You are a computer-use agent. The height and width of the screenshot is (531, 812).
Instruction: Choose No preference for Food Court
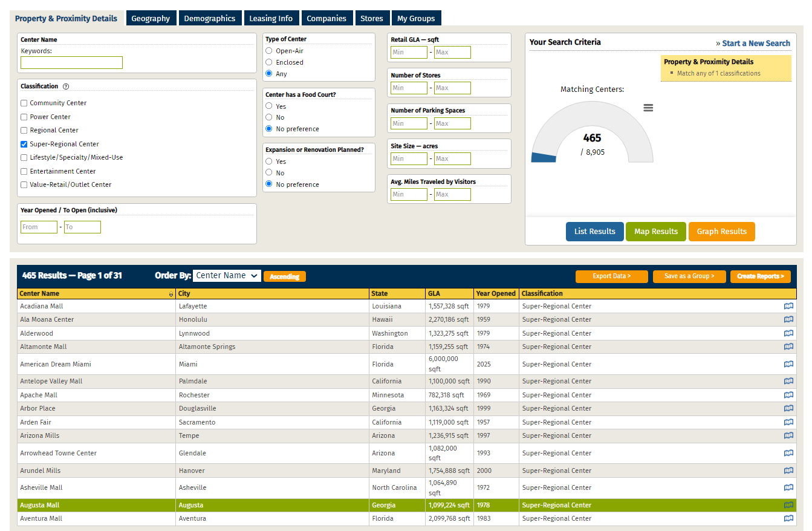coord(269,129)
